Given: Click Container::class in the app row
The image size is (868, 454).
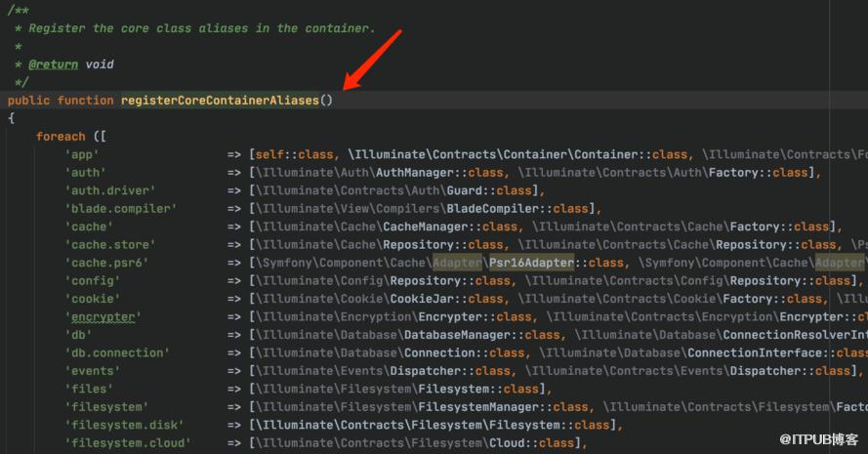Looking at the screenshot, I should (631, 154).
